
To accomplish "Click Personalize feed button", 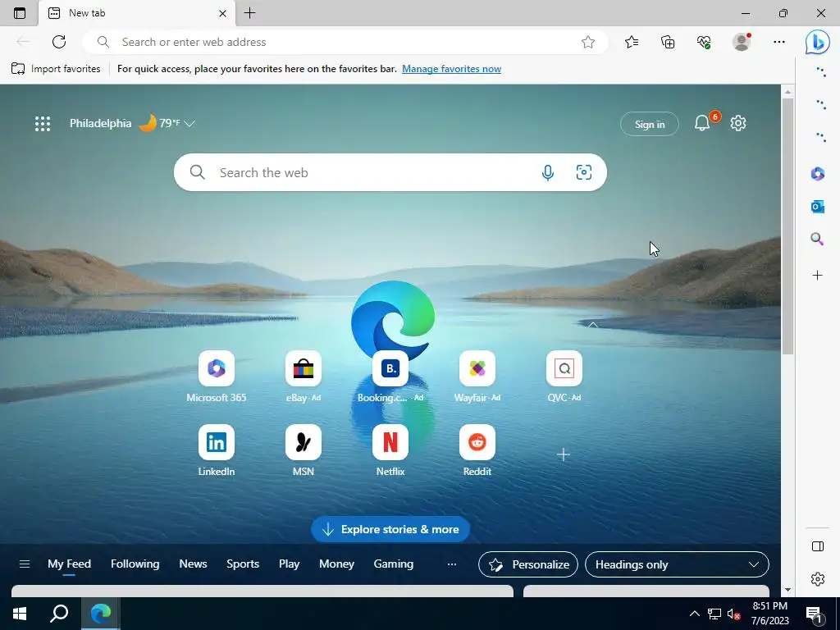I will (528, 564).
